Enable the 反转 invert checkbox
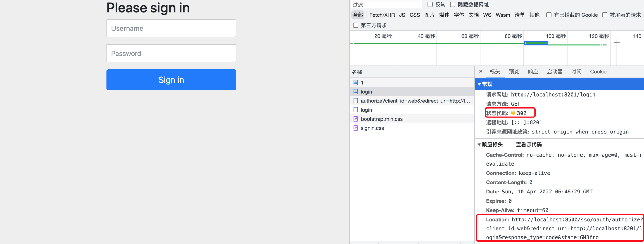 click(x=430, y=5)
